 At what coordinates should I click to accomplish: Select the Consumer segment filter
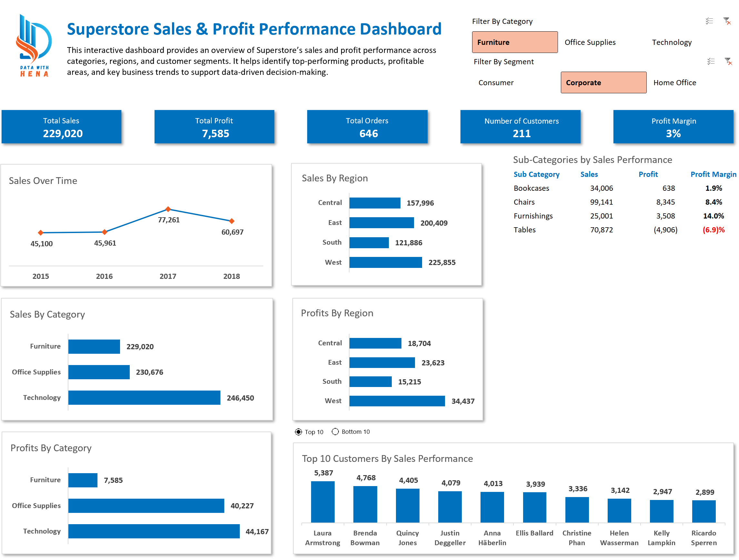tap(496, 82)
